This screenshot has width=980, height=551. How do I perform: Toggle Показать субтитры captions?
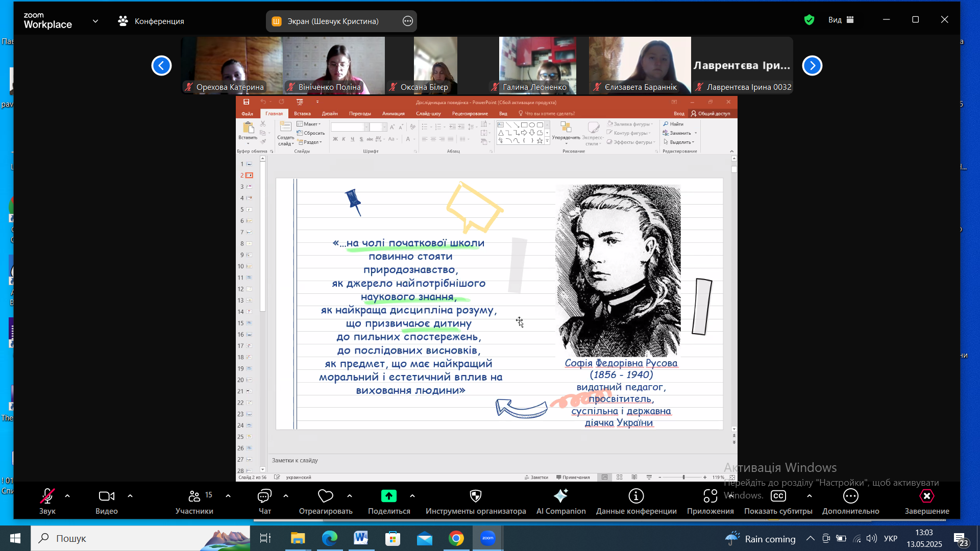778,501
